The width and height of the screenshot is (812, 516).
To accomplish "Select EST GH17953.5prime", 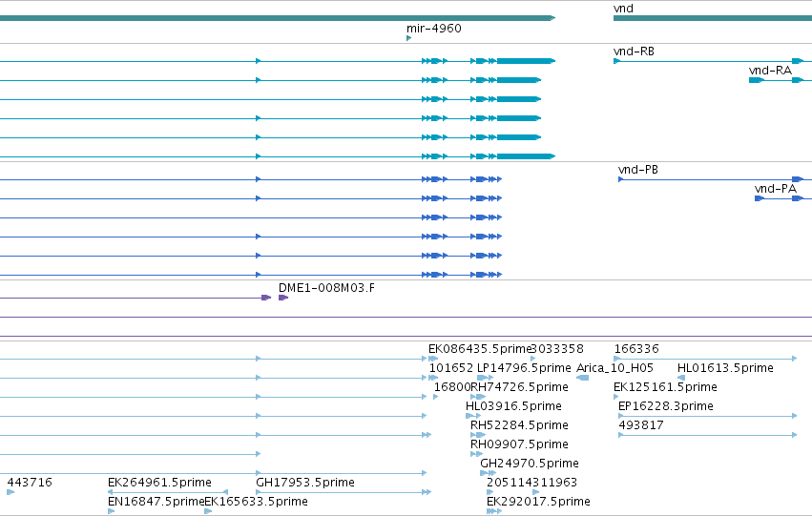I will coord(305,483).
